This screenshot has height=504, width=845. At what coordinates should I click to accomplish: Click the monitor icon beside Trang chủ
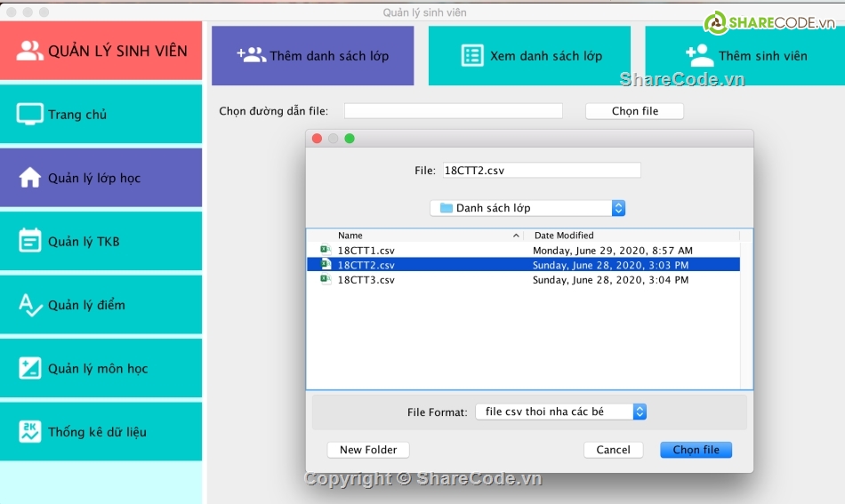30,115
